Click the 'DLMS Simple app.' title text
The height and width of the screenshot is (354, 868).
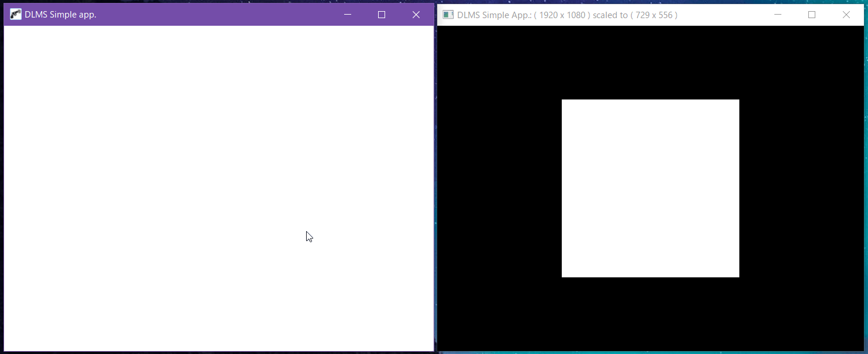pyautogui.click(x=60, y=15)
